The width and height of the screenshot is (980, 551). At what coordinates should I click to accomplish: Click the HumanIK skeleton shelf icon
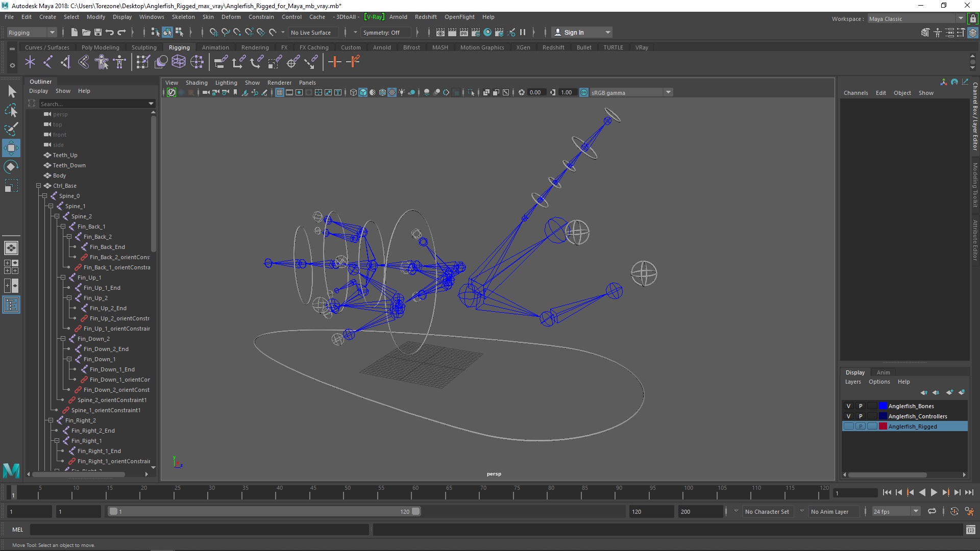(x=120, y=62)
